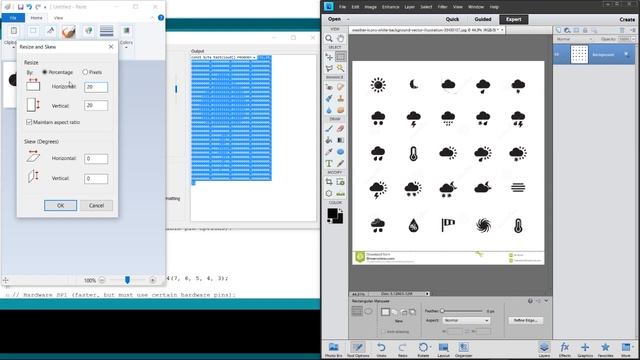The width and height of the screenshot is (640, 360).
Task: Click Undo in Elements bottom bar
Action: click(381, 349)
